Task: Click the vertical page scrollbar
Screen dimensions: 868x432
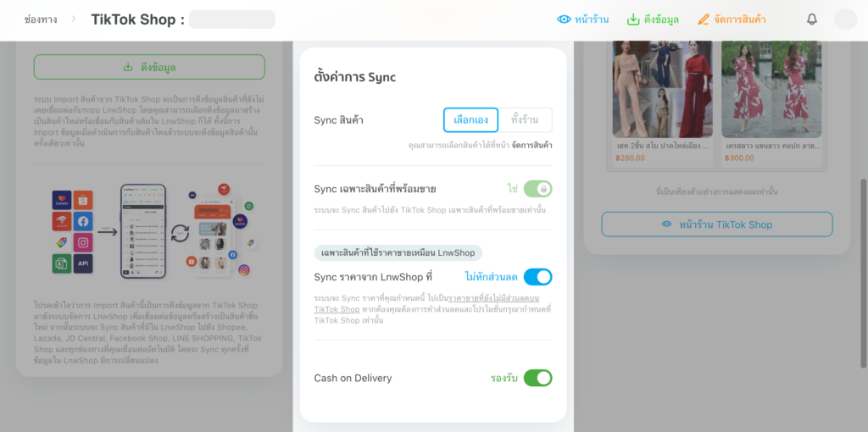Action: click(864, 274)
